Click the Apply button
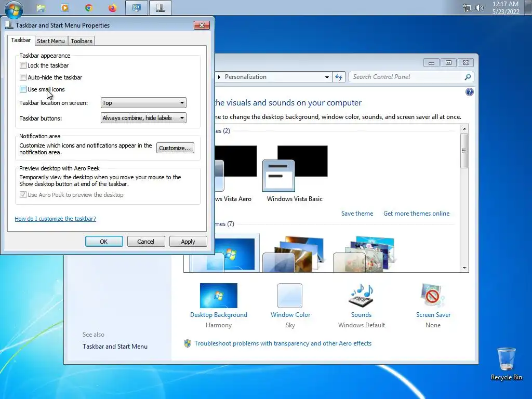Viewport: 532px width, 399px height. tap(188, 242)
